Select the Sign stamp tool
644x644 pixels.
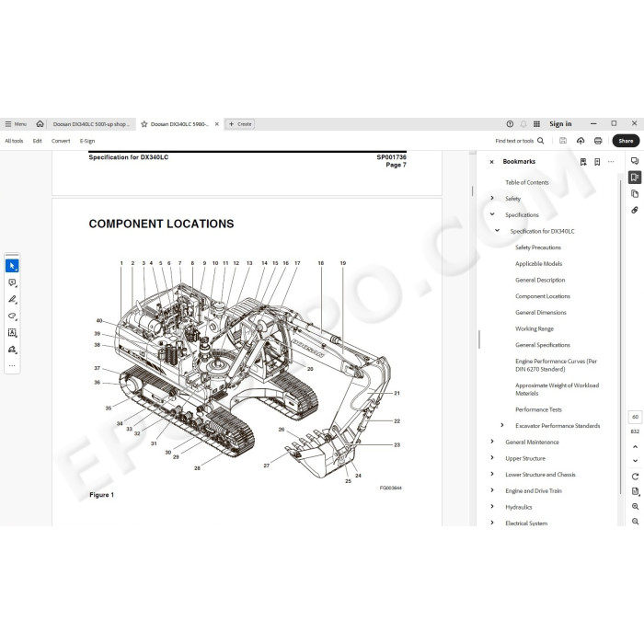tap(12, 350)
